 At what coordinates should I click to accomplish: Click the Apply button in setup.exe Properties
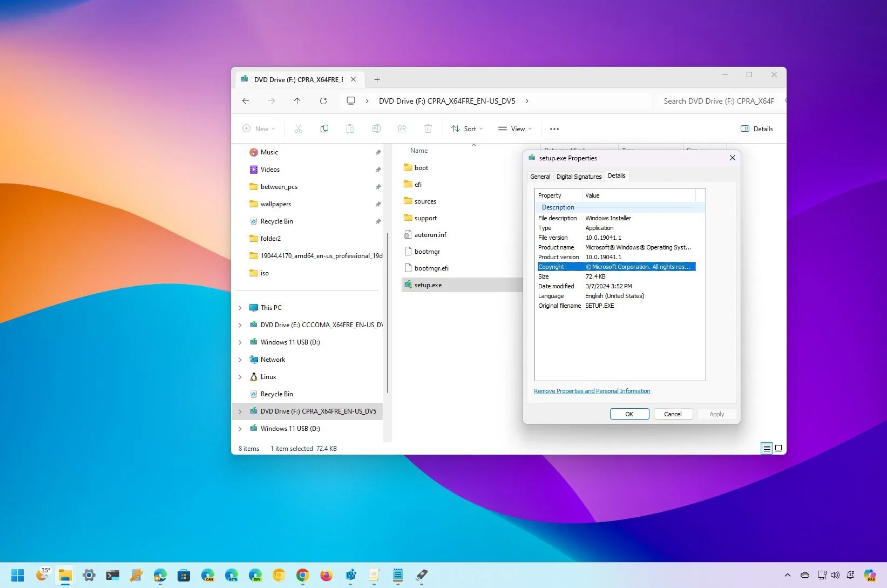716,414
